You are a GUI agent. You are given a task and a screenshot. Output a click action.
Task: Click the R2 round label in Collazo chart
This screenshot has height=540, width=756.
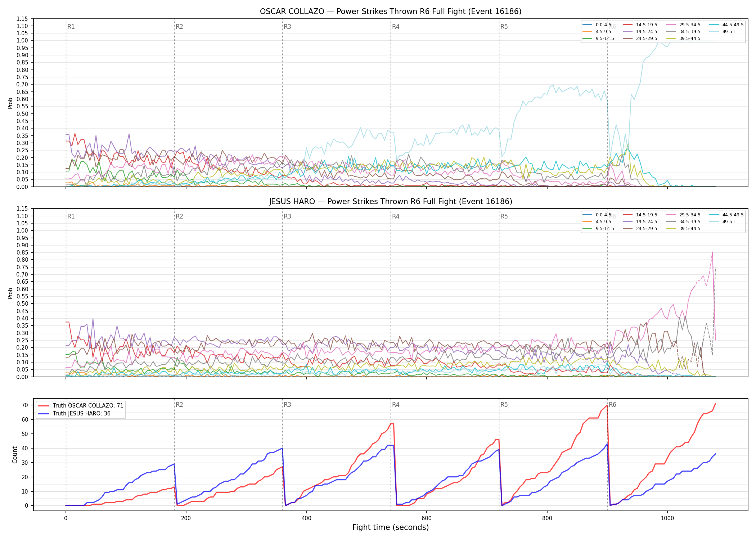[x=179, y=27]
